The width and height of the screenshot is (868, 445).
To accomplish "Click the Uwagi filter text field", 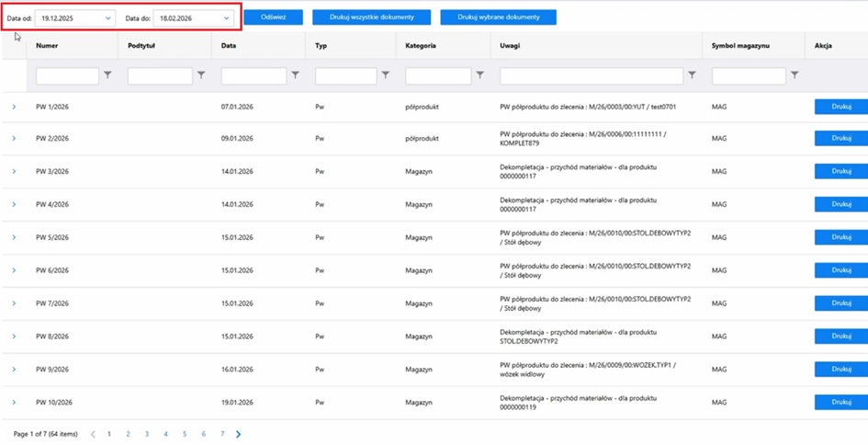I will [x=591, y=76].
